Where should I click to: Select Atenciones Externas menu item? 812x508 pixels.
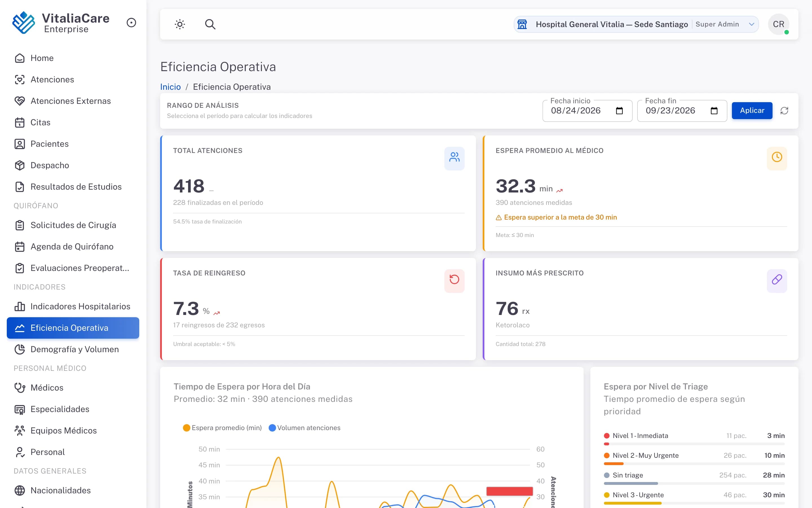(73, 101)
